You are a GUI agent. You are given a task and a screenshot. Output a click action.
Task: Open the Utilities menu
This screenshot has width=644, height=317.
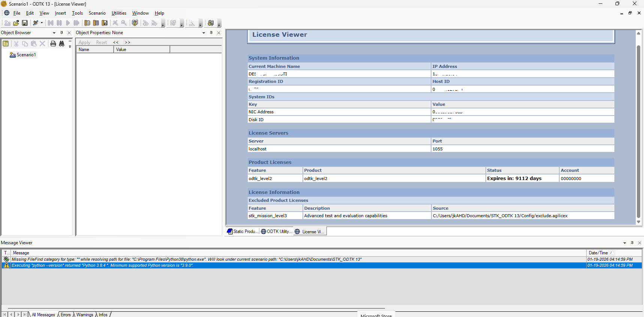pyautogui.click(x=119, y=13)
